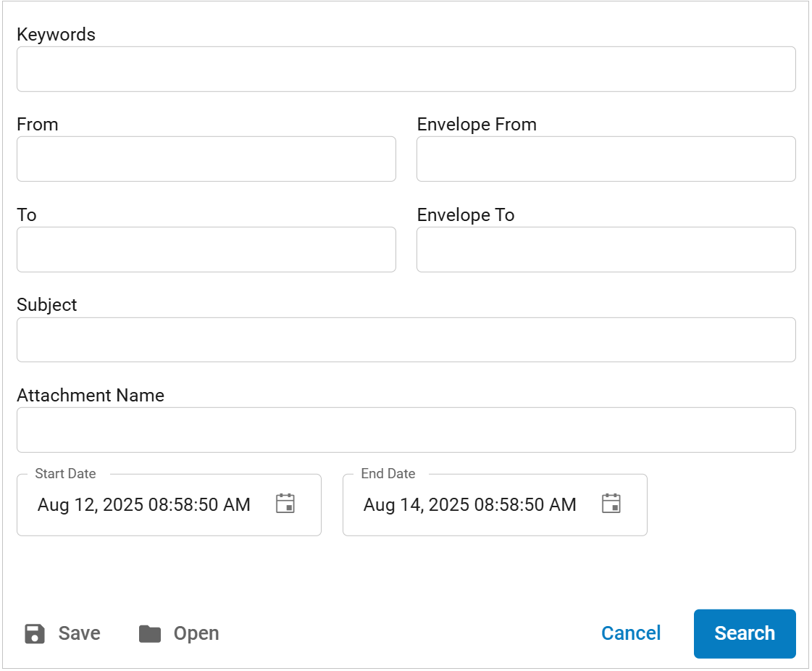Click into the Envelope From field
The width and height of the screenshot is (812, 671).
[x=606, y=159]
